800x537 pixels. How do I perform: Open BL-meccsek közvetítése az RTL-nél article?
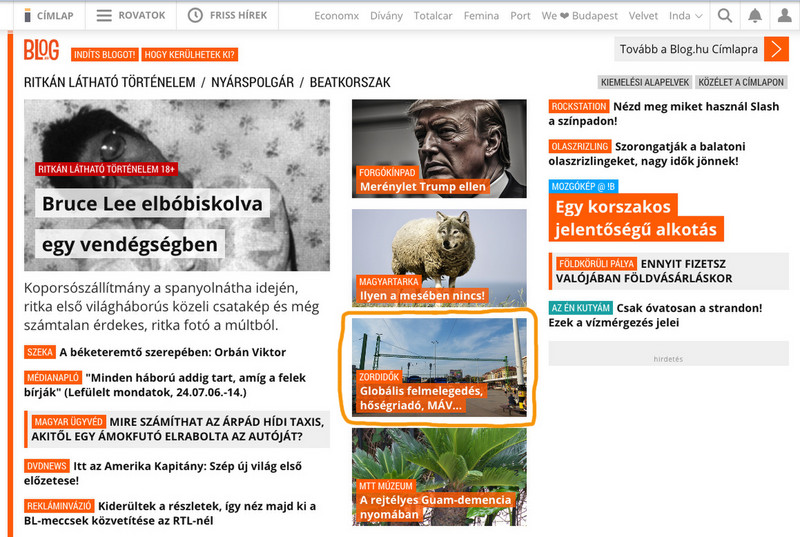coord(170,514)
